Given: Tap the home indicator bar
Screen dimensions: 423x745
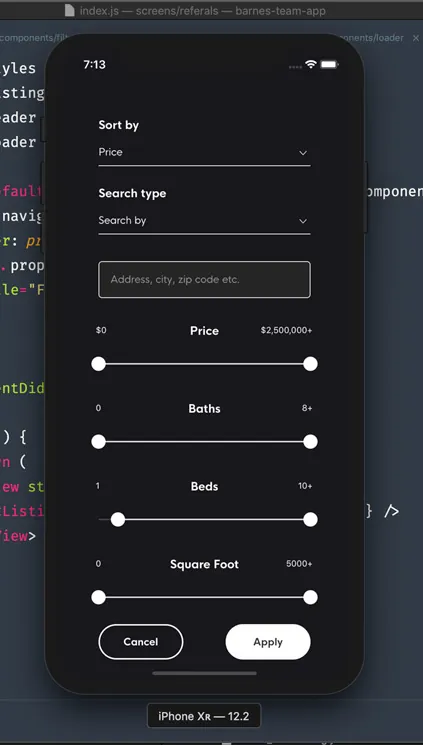Looking at the screenshot, I should (204, 673).
